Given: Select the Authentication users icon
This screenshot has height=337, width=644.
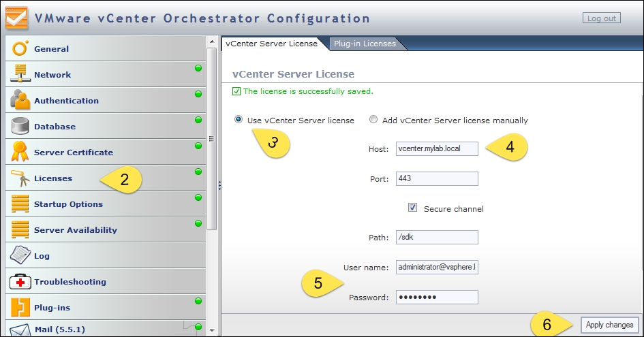Looking at the screenshot, I should click(x=20, y=100).
